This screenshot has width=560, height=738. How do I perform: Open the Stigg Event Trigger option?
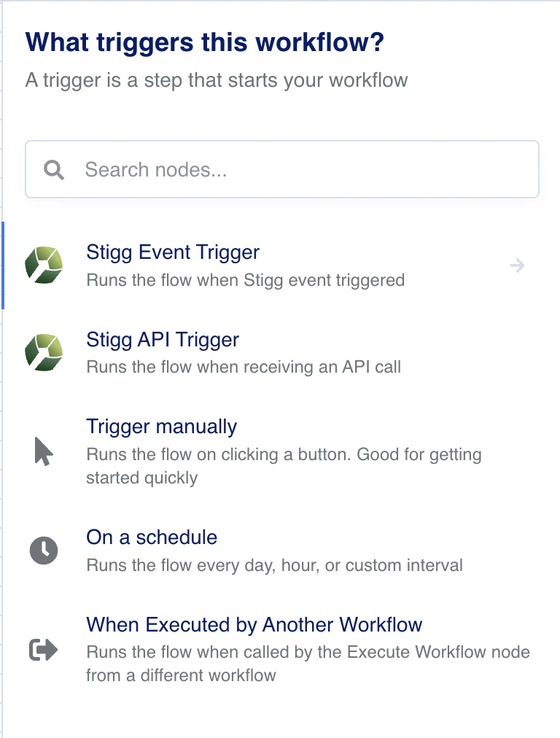172,252
